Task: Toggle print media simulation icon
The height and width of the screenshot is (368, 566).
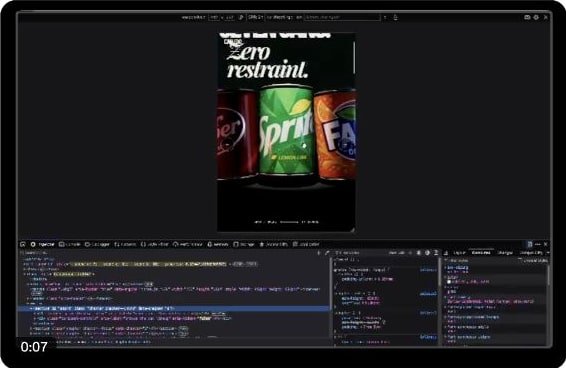Action: (436, 253)
